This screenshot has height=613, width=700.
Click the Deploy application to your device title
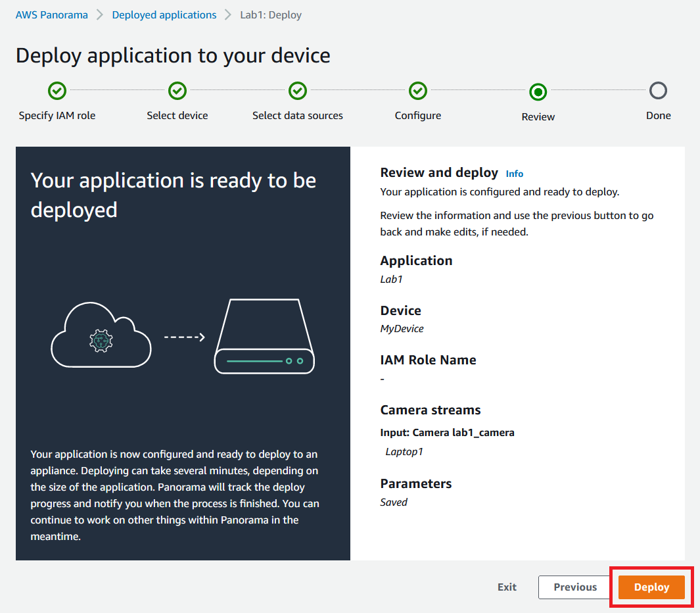[x=173, y=56]
